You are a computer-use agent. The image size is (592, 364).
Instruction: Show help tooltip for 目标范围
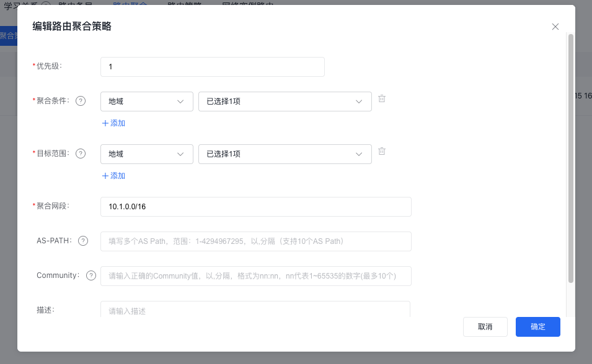click(81, 154)
